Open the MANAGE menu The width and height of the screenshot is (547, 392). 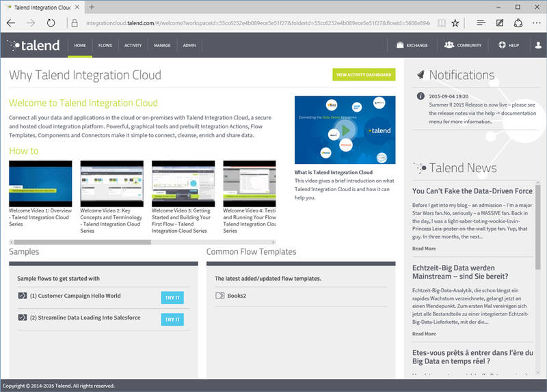[x=162, y=45]
